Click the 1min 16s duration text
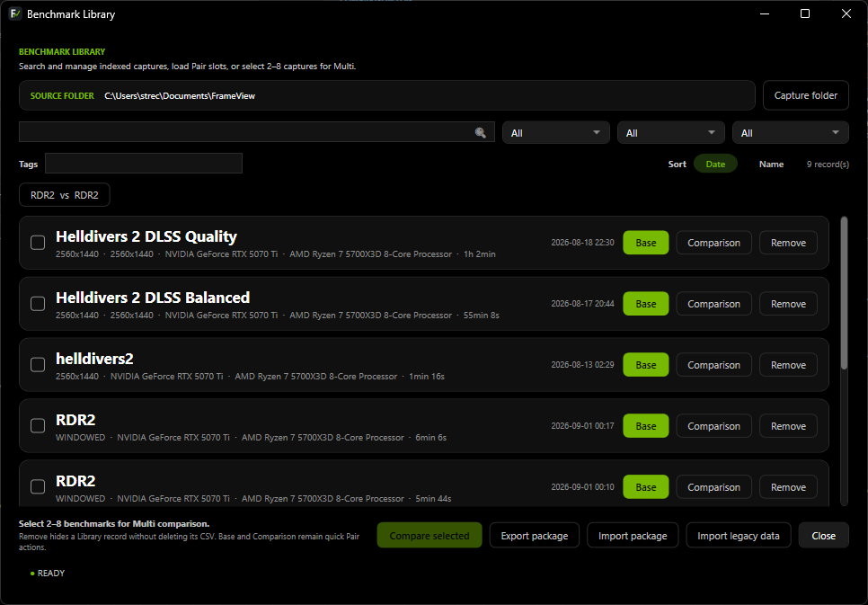The image size is (868, 605). [427, 376]
